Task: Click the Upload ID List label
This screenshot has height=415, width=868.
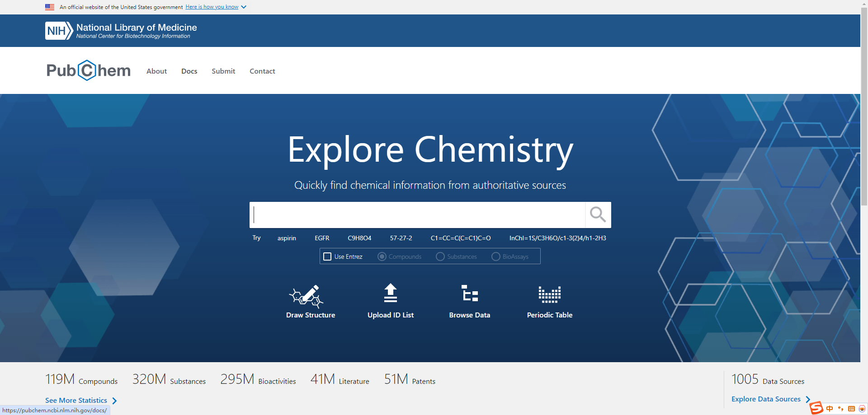Action: coord(391,315)
